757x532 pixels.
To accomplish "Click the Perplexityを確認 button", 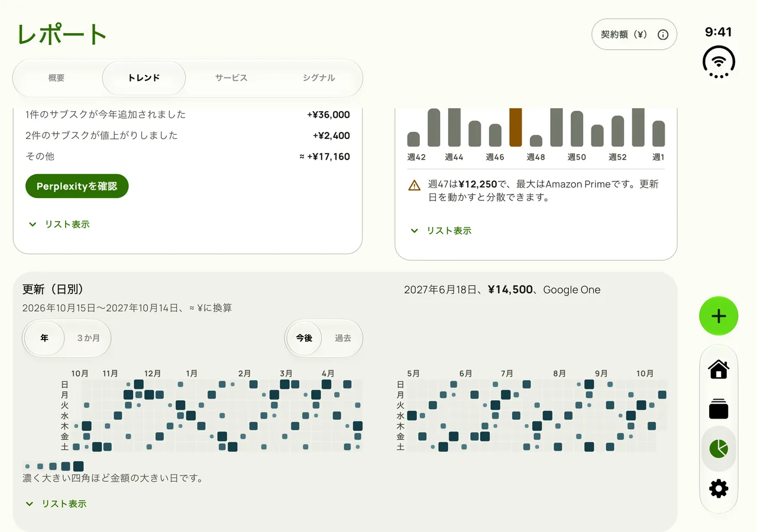I will point(77,186).
